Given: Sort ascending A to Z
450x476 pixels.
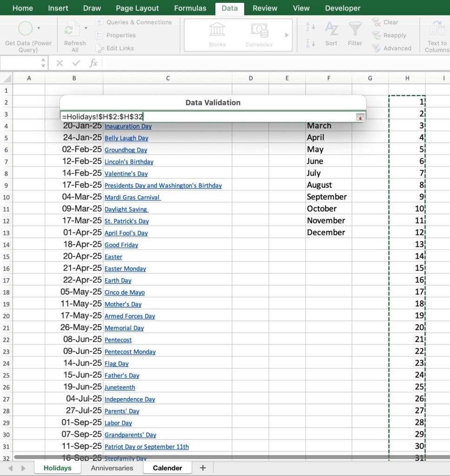Looking at the screenshot, I should point(311,26).
